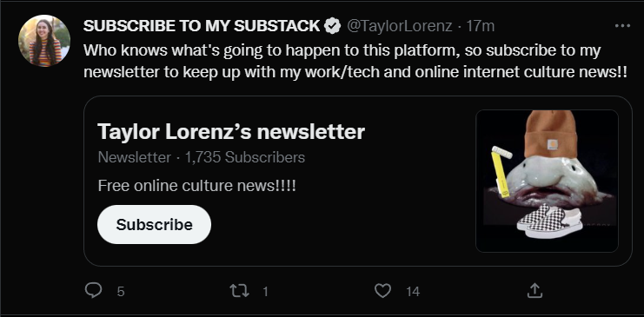Open the three-dot more options menu
Image resolution: width=644 pixels, height=317 pixels.
tap(622, 26)
